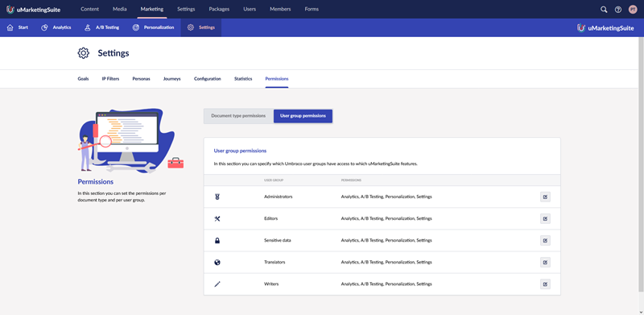
Task: Open Analytics in the blue navigation bar
Action: point(56,27)
